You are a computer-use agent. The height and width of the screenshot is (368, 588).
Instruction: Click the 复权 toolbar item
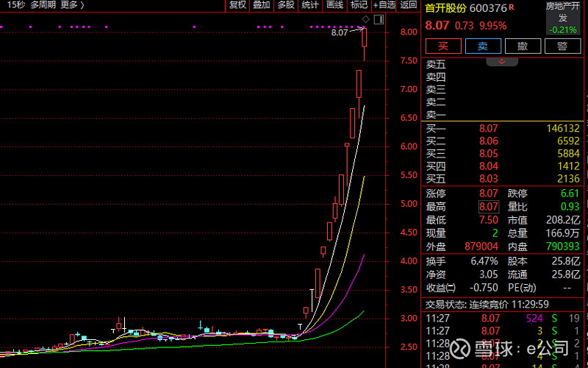[x=237, y=5]
